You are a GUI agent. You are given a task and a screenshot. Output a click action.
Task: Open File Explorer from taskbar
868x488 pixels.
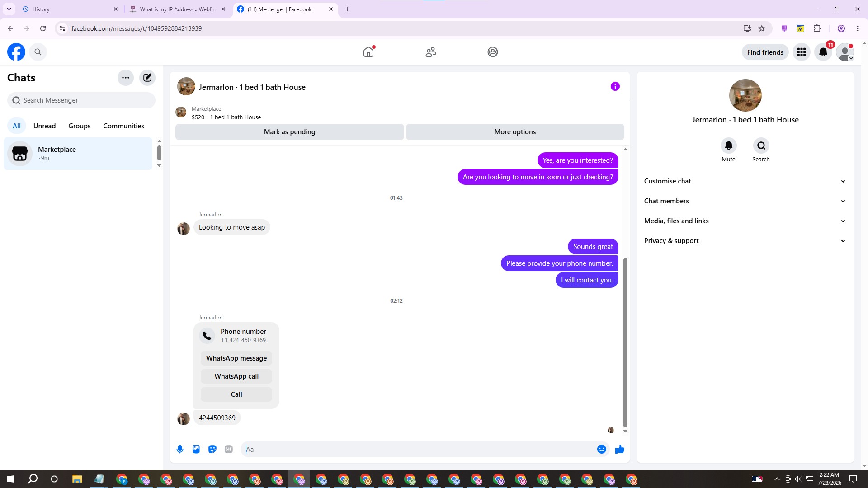[x=77, y=479]
